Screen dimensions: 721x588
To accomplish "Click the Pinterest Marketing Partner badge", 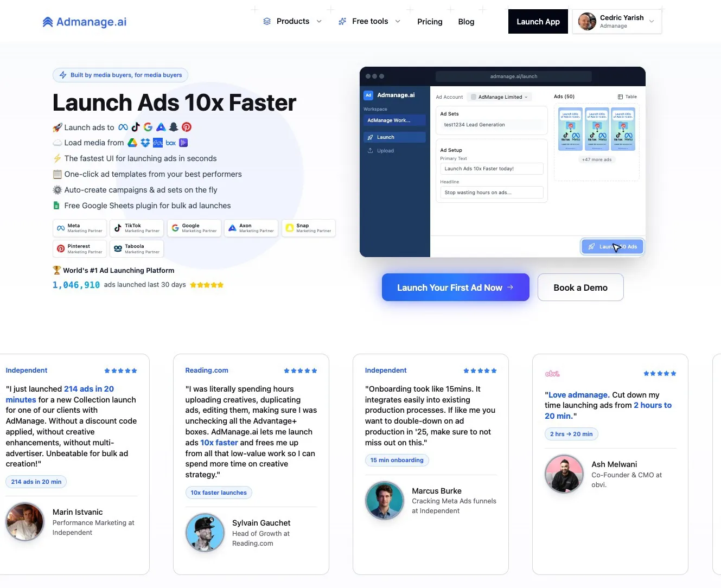I will click(x=80, y=248).
